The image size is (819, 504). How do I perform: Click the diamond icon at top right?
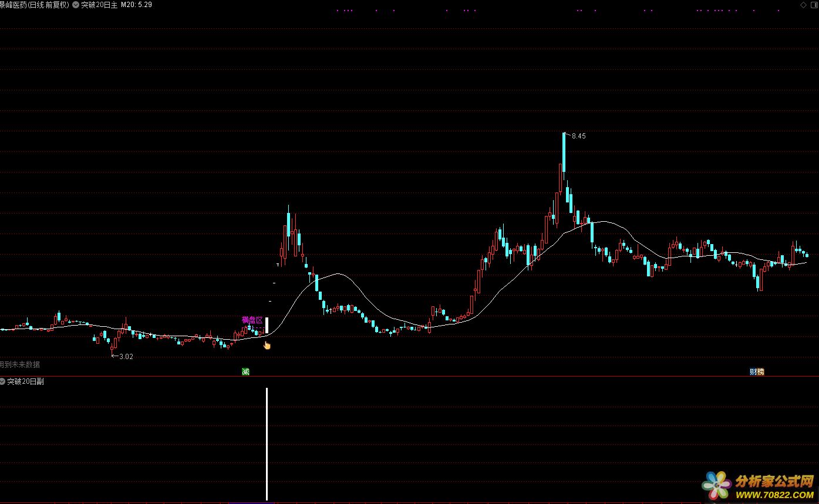pos(803,5)
